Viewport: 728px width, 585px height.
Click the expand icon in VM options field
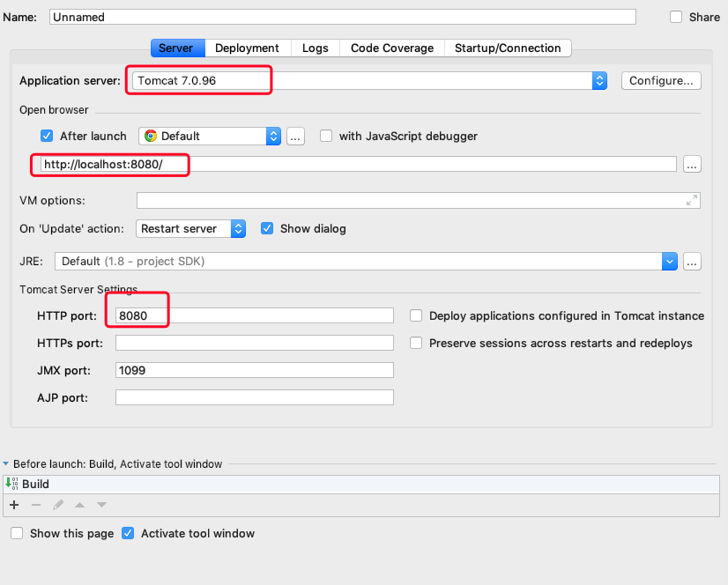coord(692,200)
